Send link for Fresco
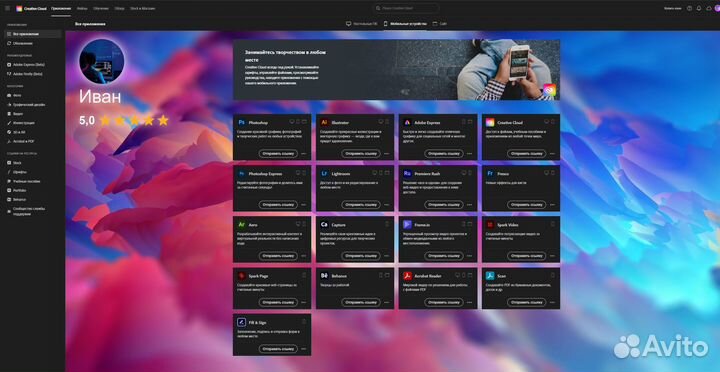720x372 pixels. (x=526, y=204)
